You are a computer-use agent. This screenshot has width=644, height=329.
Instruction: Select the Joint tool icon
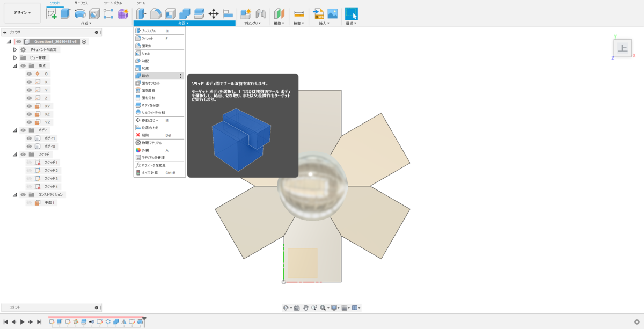261,14
